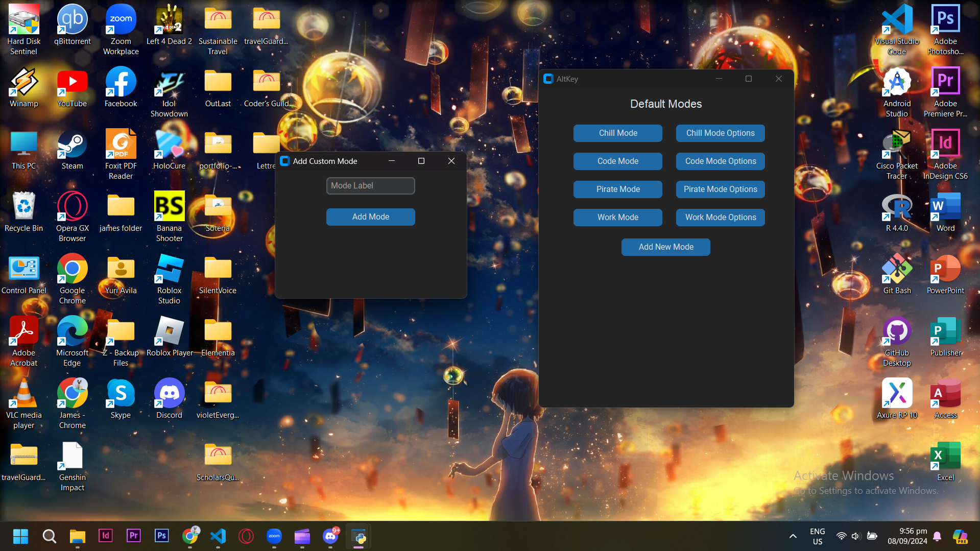Image resolution: width=980 pixels, height=551 pixels.
Task: Show hidden system tray icons
Action: [x=793, y=536]
